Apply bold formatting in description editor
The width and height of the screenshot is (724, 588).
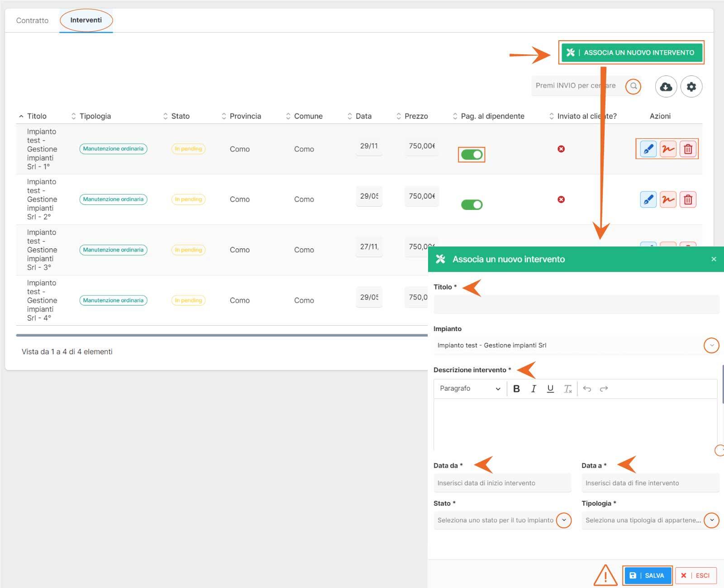516,389
